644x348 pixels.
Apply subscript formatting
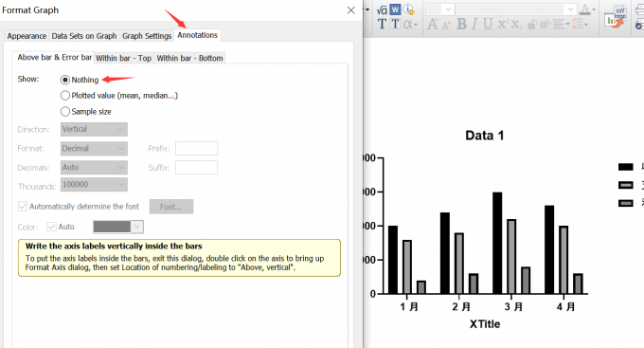(517, 25)
